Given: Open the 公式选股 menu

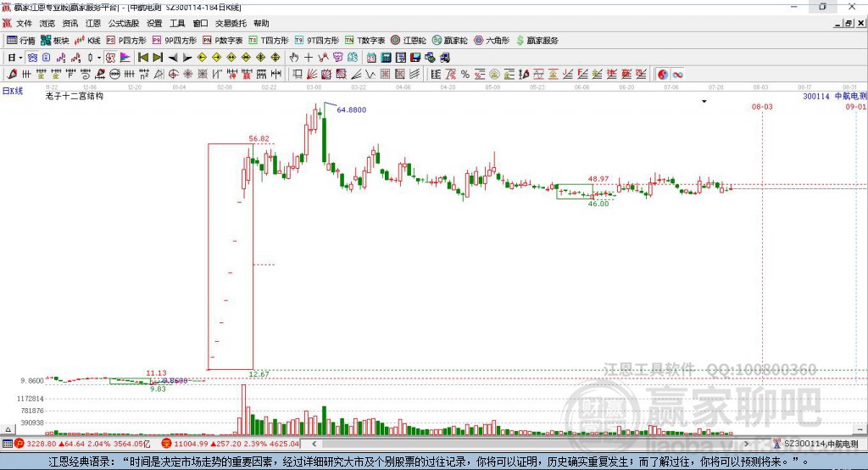Looking at the screenshot, I should pyautogui.click(x=124, y=23).
